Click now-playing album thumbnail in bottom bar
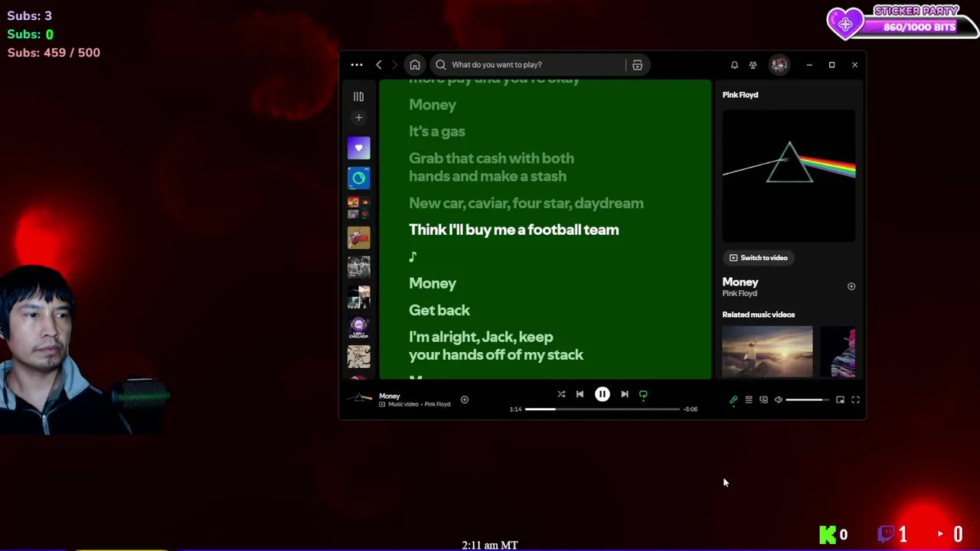Image resolution: width=980 pixels, height=551 pixels. (x=358, y=399)
